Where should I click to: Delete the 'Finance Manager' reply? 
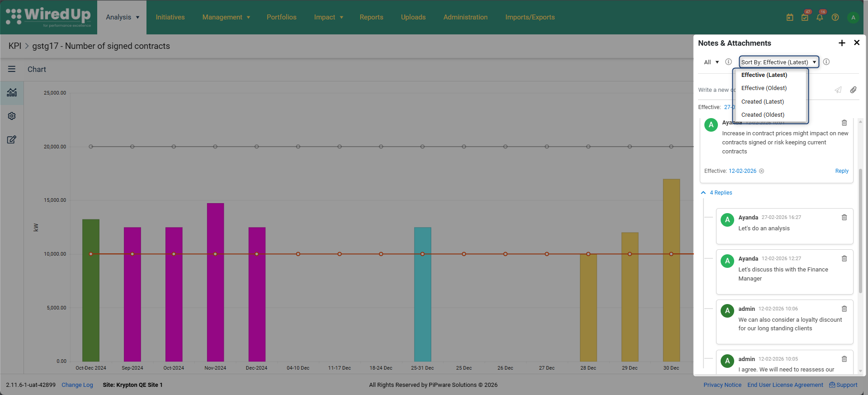coord(844,258)
